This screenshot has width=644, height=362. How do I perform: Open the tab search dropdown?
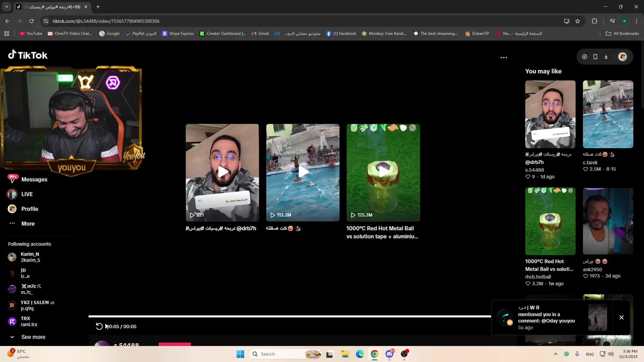click(x=7, y=7)
